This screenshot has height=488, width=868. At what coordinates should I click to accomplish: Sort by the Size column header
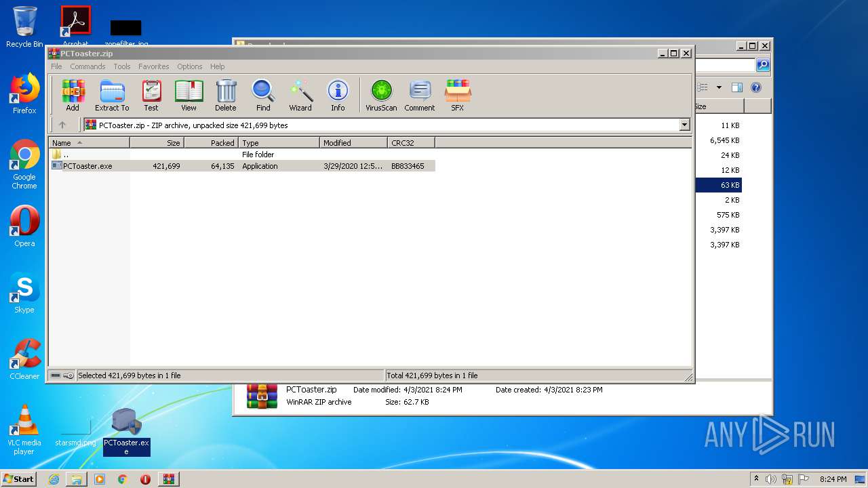157,143
